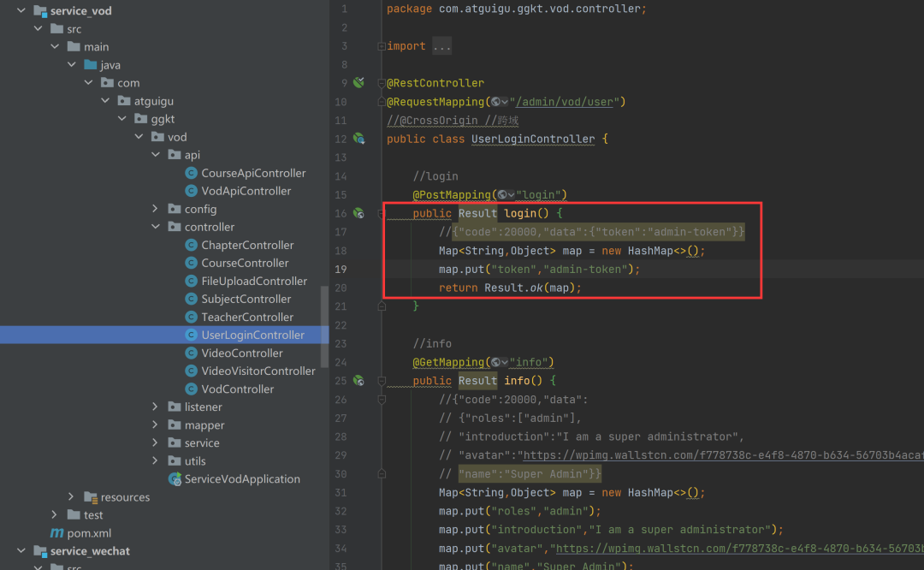Click the gutter icon beside the info() method
The height and width of the screenshot is (570, 924).
point(358,381)
